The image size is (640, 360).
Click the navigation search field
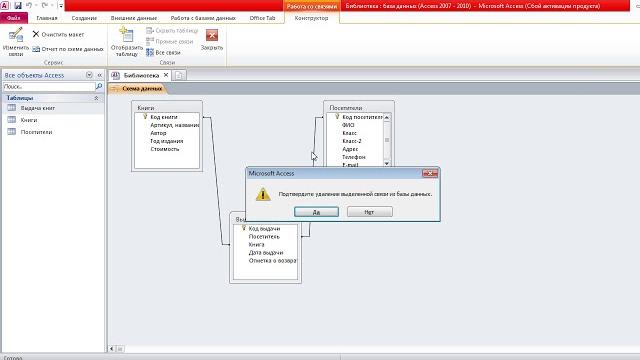[49, 87]
